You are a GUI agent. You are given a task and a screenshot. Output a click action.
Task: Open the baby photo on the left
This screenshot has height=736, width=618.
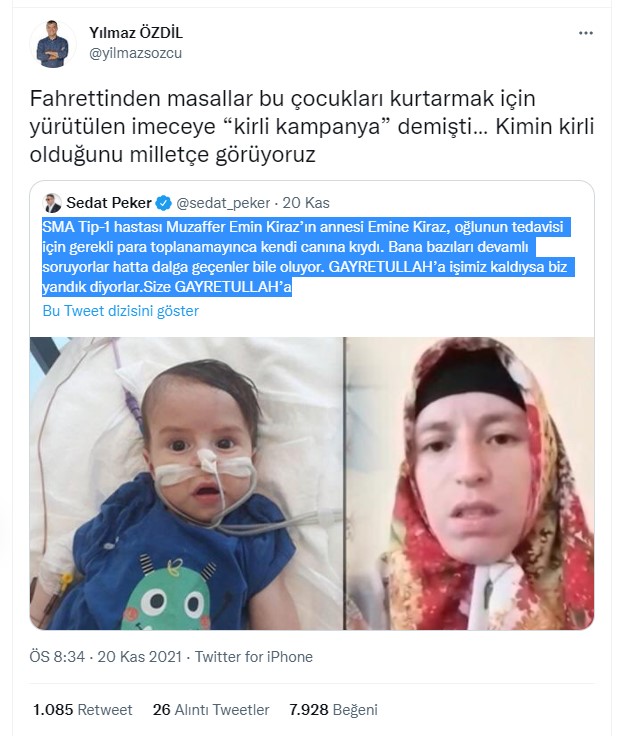coord(186,483)
